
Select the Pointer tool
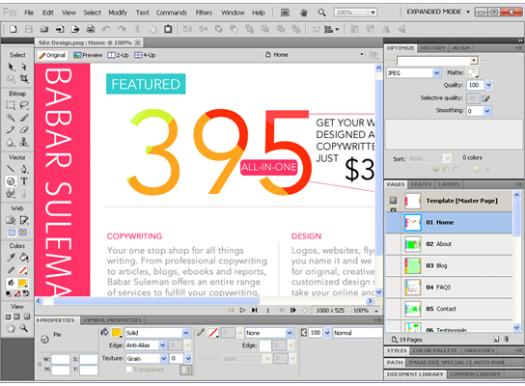(x=11, y=67)
